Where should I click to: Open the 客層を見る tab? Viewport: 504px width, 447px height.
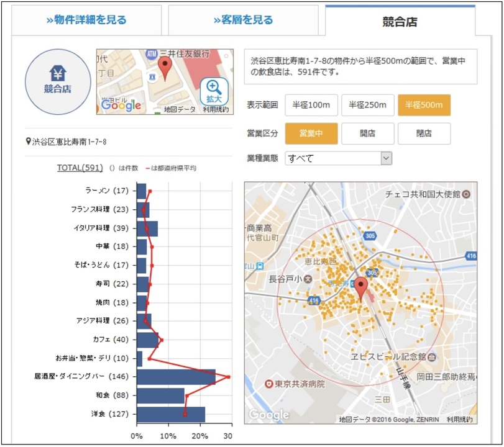[x=244, y=20]
